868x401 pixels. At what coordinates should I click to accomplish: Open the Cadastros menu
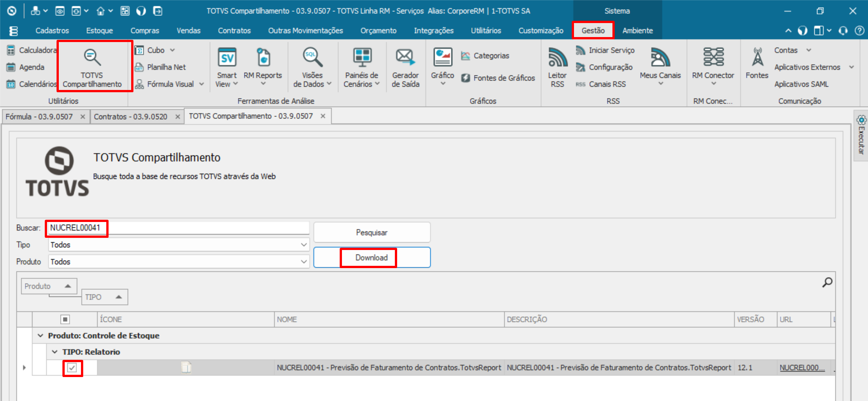click(x=52, y=31)
